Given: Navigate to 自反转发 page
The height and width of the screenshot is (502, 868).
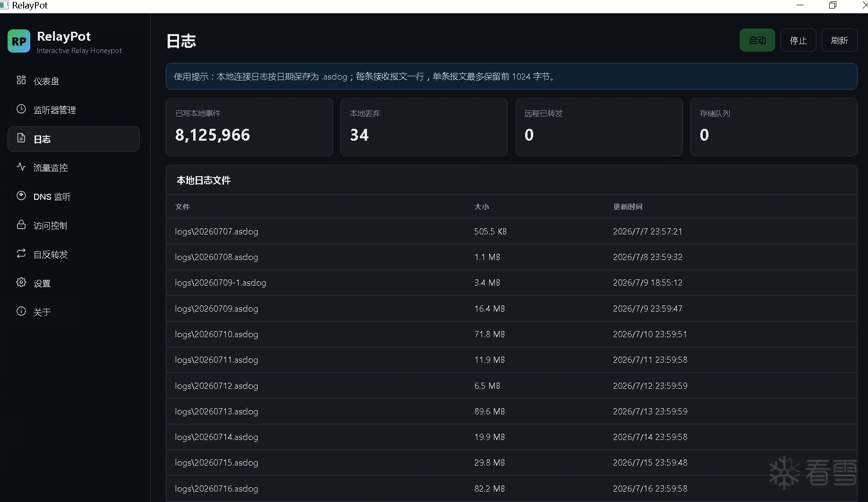Looking at the screenshot, I should click(x=73, y=254).
